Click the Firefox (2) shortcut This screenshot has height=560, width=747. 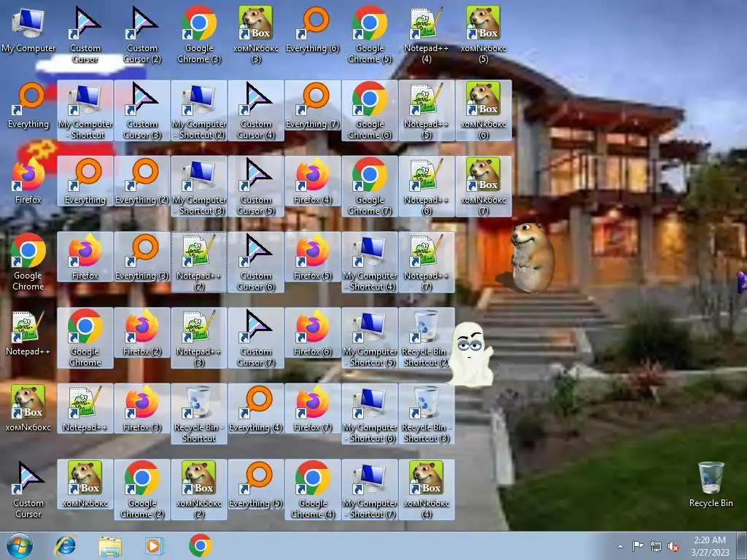[142, 332]
